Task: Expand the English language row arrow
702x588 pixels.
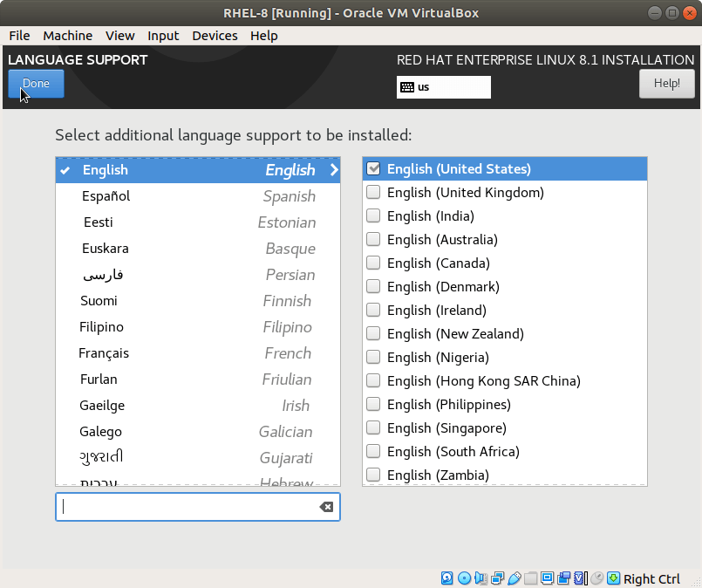Action: pos(333,170)
